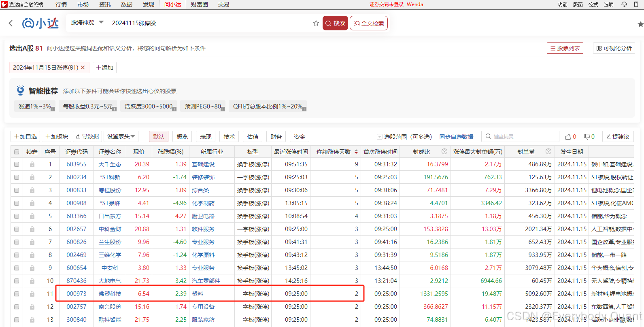Click 同步自选数据 link

(x=456, y=137)
